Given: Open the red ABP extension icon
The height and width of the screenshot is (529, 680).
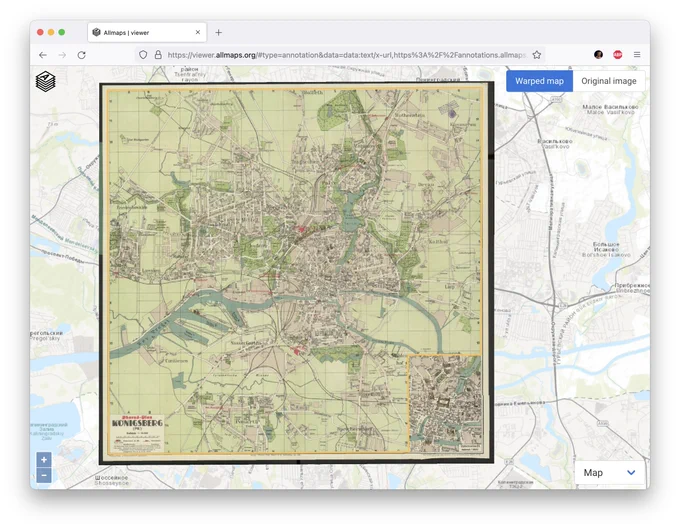Looking at the screenshot, I should [x=618, y=55].
